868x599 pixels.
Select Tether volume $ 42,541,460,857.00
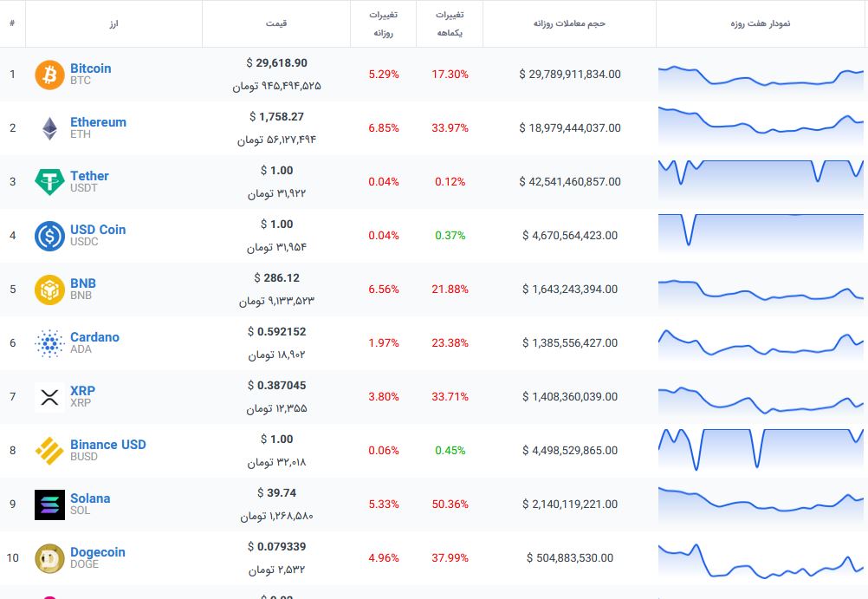pyautogui.click(x=570, y=182)
